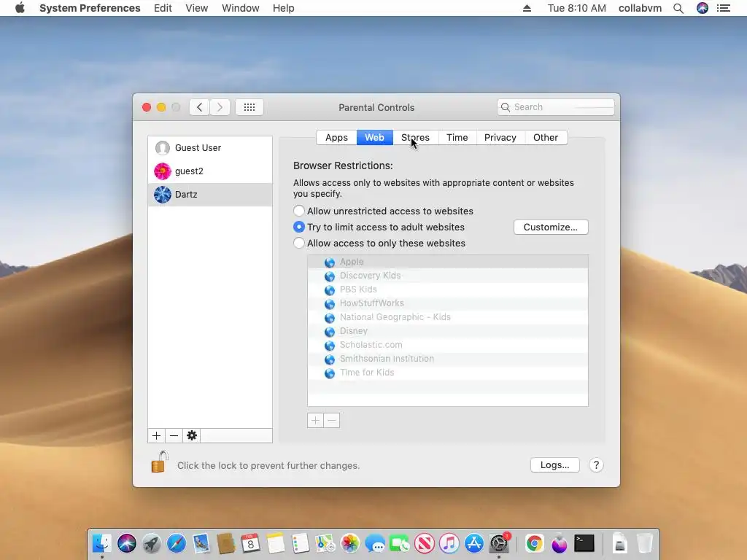Open Maps in the Dock
Screen dimensions: 747x560
(325, 543)
